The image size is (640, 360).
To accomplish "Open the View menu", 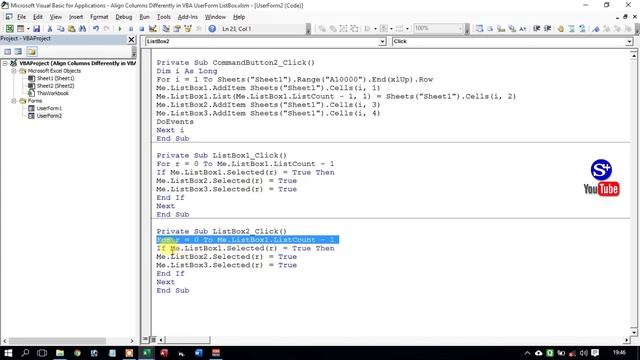I will [x=56, y=17].
